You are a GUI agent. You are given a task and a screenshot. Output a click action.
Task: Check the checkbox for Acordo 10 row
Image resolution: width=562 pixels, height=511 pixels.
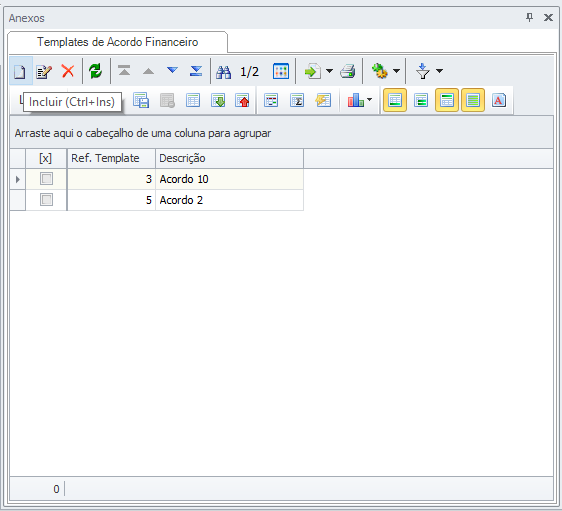(x=46, y=178)
